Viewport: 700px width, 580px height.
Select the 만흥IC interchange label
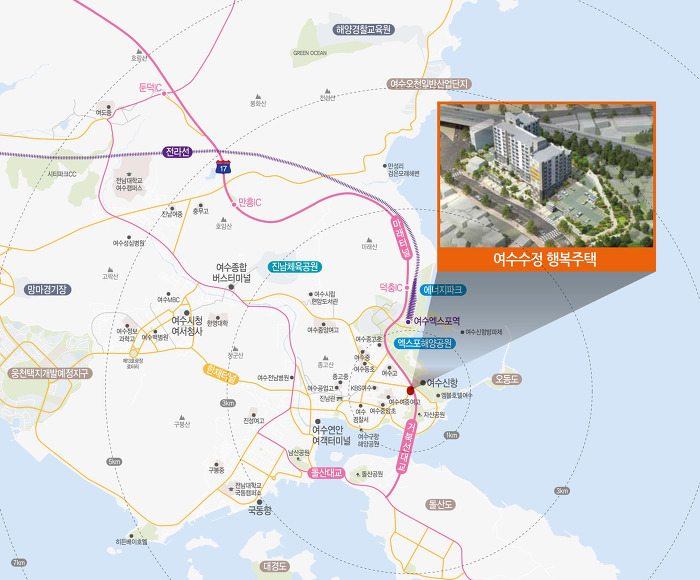tap(250, 203)
